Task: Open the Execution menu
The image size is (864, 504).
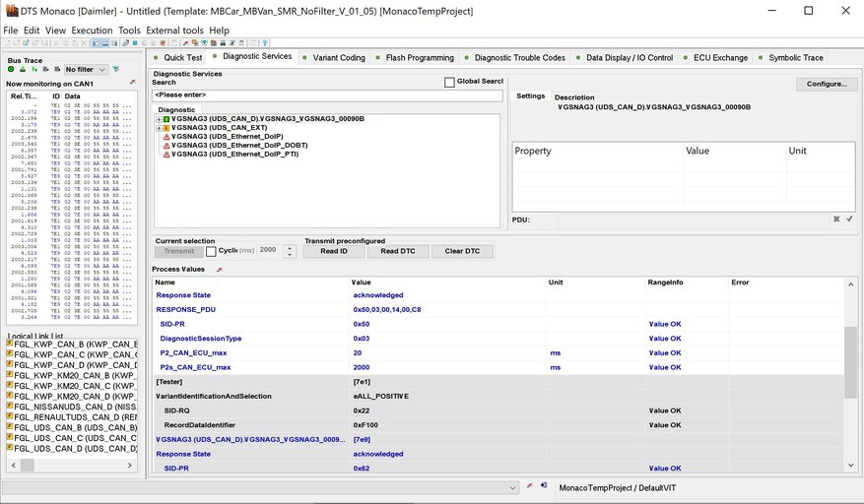Action: [x=92, y=31]
